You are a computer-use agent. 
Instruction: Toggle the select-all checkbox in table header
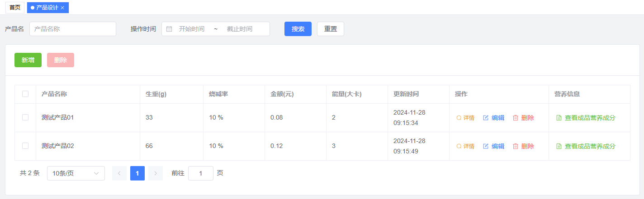(x=25, y=94)
